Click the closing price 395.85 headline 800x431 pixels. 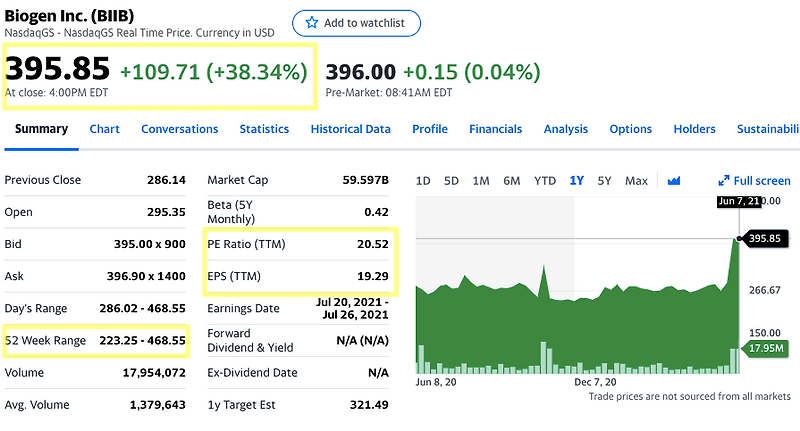point(57,68)
